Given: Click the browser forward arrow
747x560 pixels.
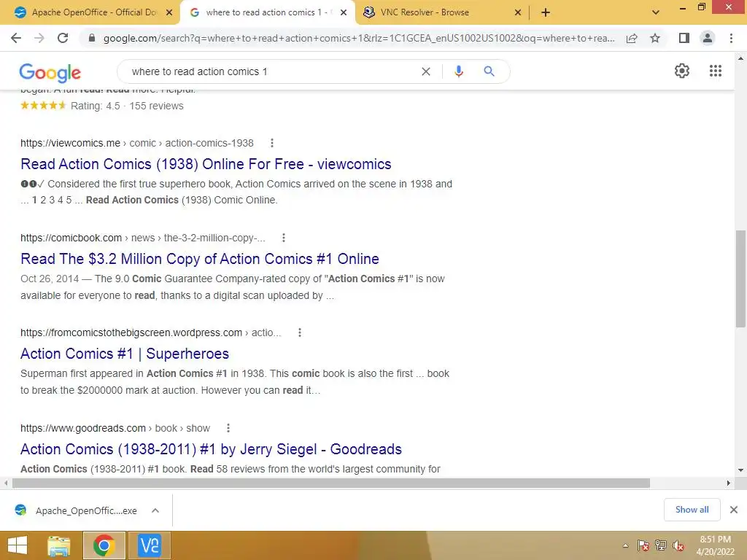Looking at the screenshot, I should pyautogui.click(x=39, y=38).
